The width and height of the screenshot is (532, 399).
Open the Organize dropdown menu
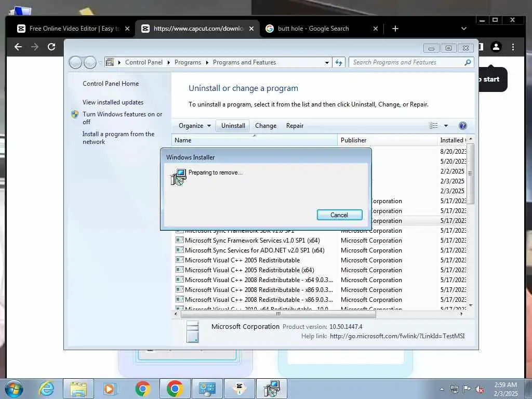(x=195, y=126)
